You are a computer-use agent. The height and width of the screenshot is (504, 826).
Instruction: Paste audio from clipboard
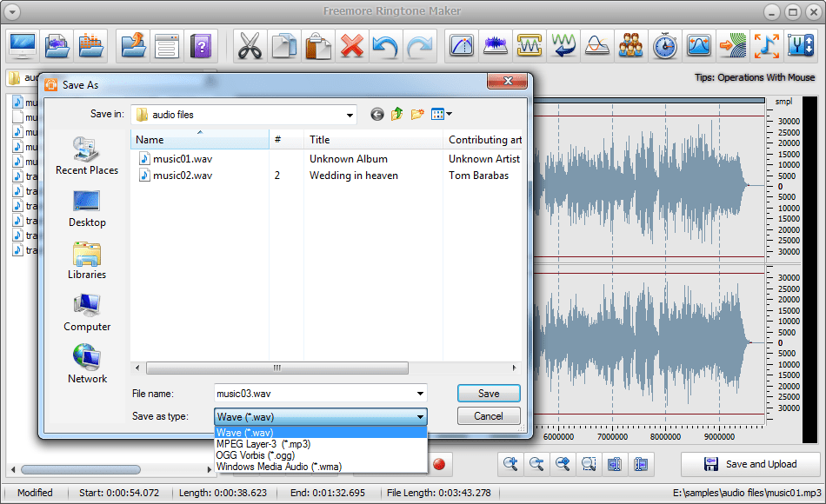(316, 45)
